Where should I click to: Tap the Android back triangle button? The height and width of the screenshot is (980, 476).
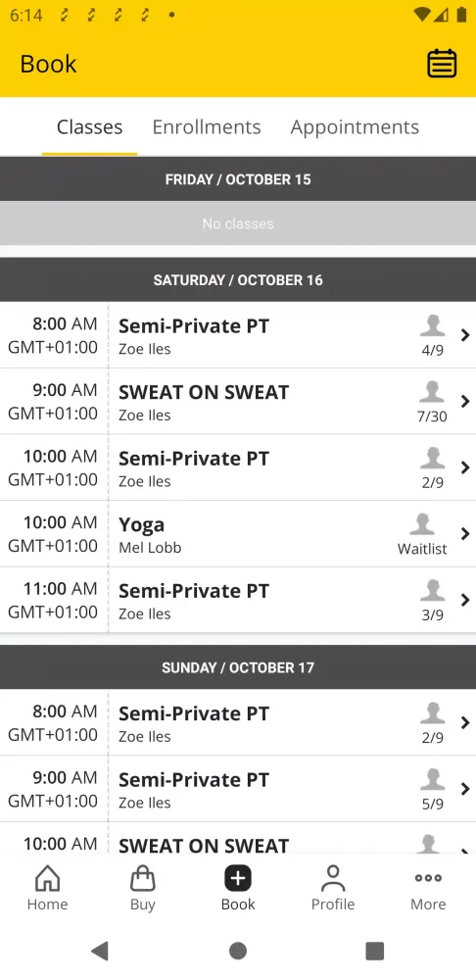[x=100, y=951]
